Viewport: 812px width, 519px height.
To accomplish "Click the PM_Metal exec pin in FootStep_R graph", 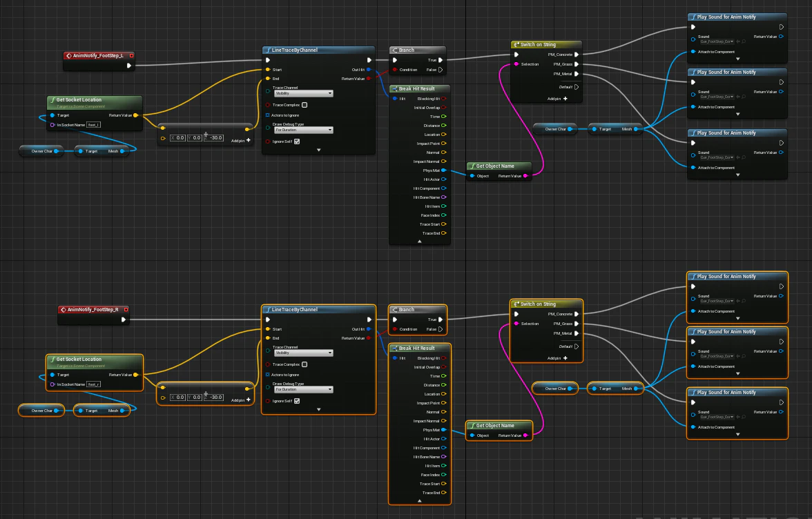I will [577, 333].
